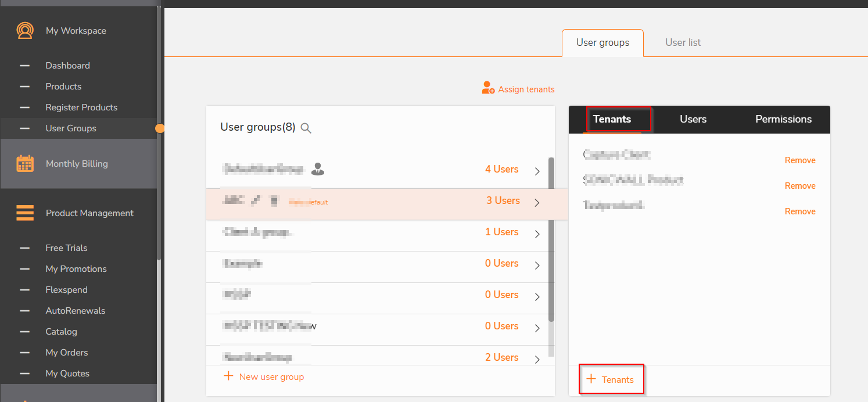Click the Assign tenants link
868x402 pixels.
526,89
